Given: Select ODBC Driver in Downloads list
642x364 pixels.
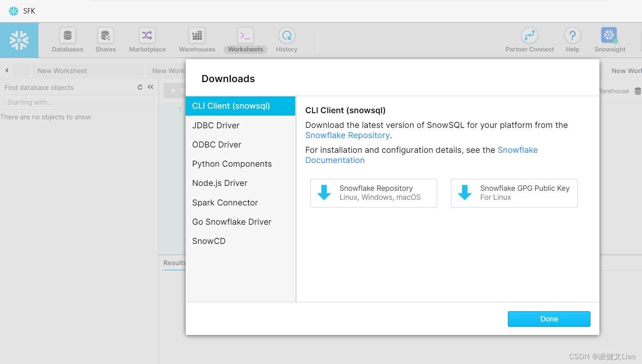Looking at the screenshot, I should (240, 145).
